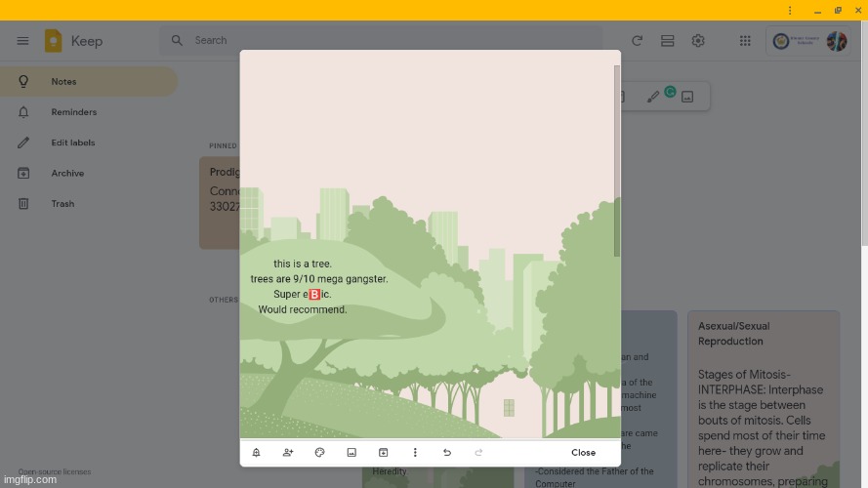Click the 'Would recommend.' line
Viewport: 868px width, 488px height.
pos(303,309)
